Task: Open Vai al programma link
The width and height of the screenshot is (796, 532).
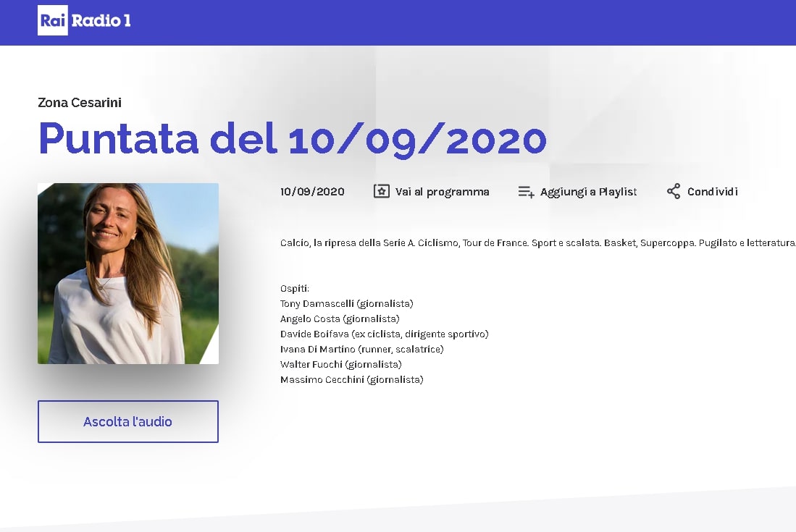Action: (442, 192)
